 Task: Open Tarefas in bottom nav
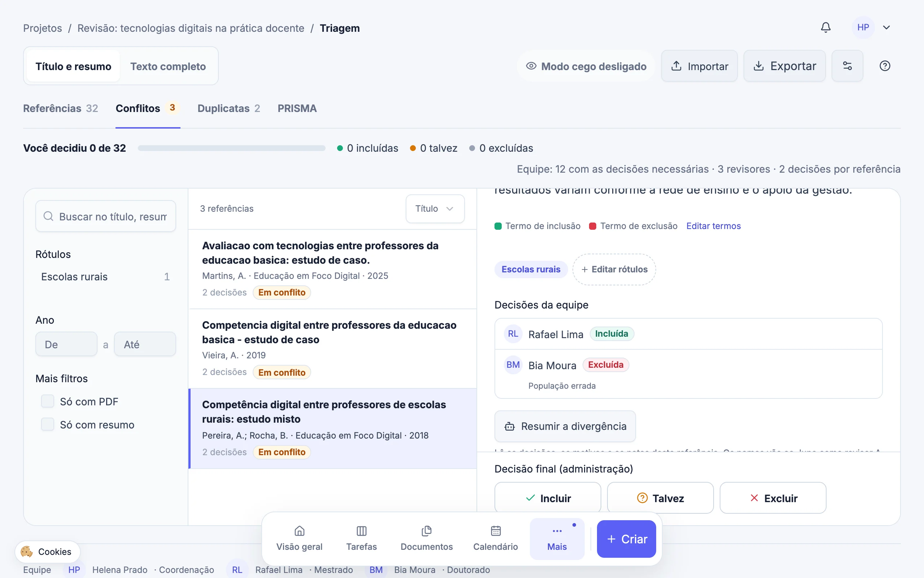(x=361, y=539)
